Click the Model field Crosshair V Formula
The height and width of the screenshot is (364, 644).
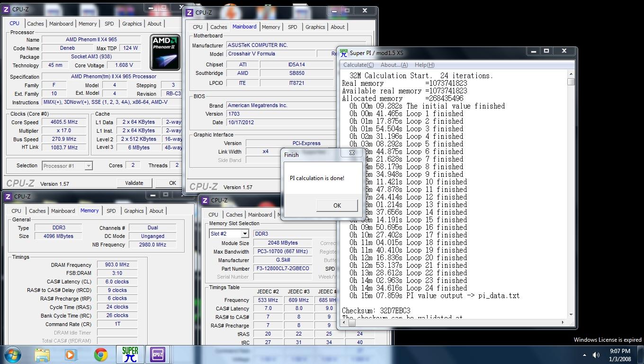click(x=271, y=54)
